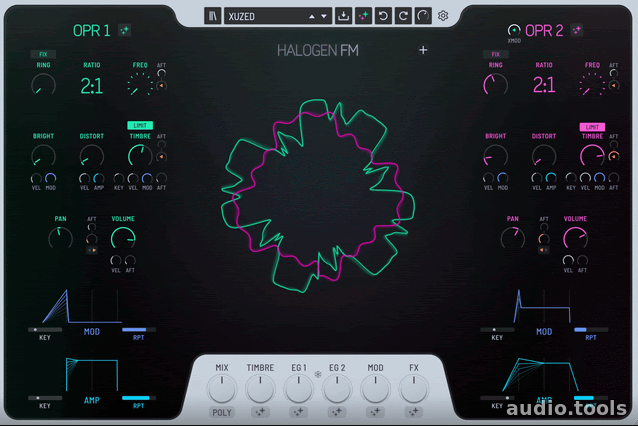Click the EG 1 macro knob

[299, 389]
